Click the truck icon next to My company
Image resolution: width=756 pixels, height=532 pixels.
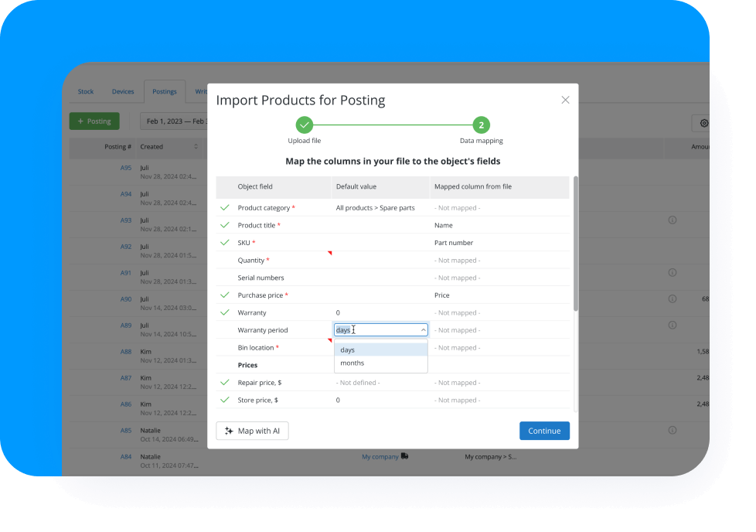[x=405, y=456]
